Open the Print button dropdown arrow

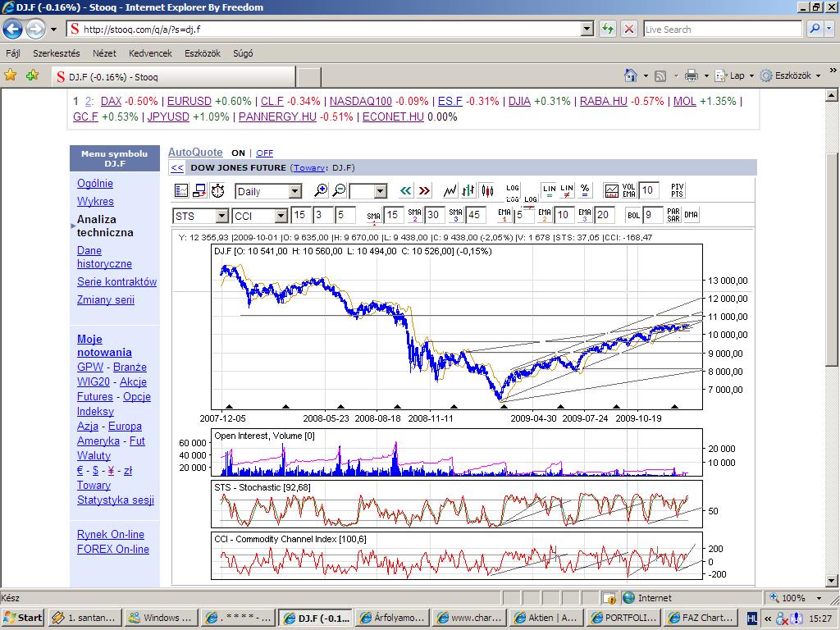tap(706, 76)
